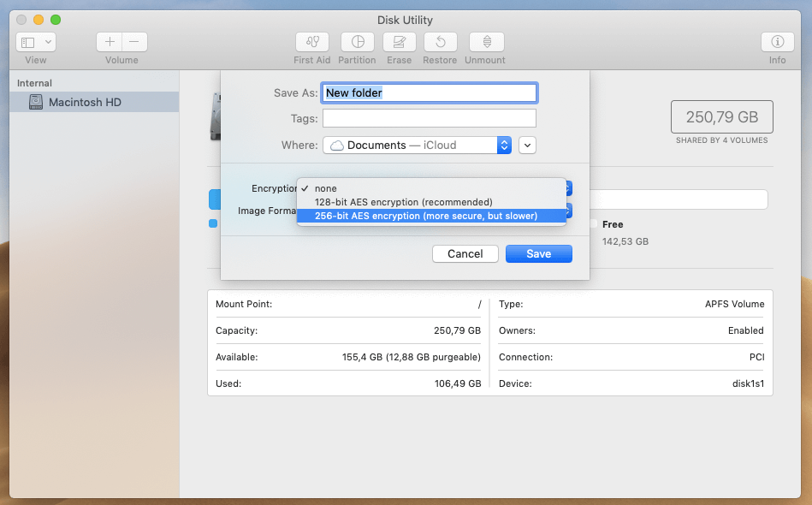This screenshot has width=812, height=505.
Task: Click the remove volume minus button
Action: [x=134, y=42]
